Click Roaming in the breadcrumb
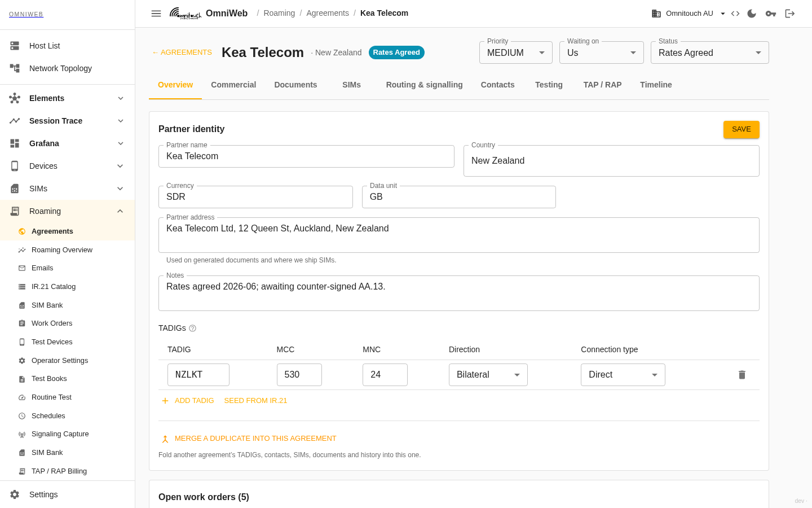The image size is (812, 508). (279, 13)
